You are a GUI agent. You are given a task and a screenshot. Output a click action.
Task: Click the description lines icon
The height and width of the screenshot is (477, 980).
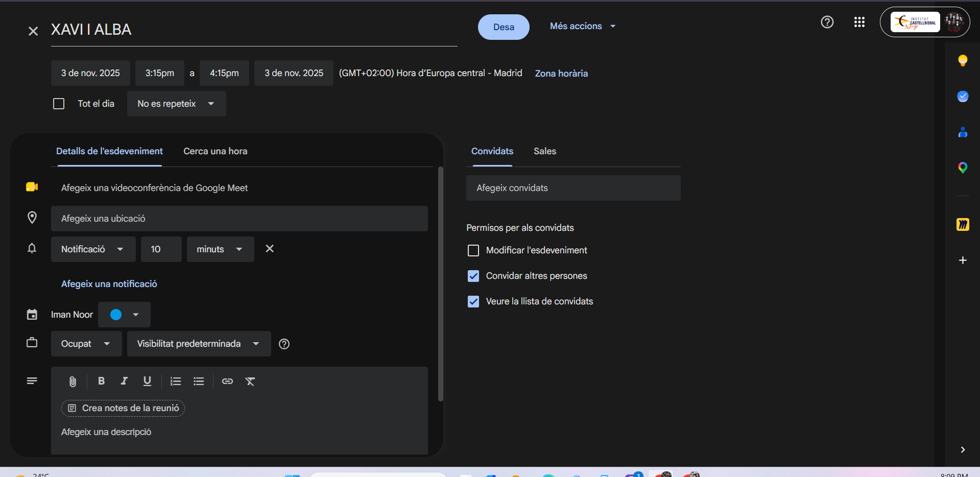coord(32,381)
